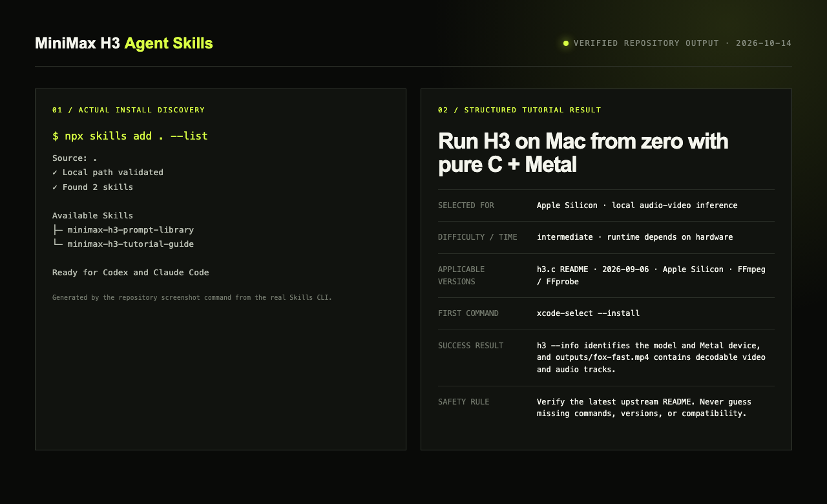Select the "h3.c README · 2026-09-06" versions value
This screenshot has height=504, width=827.
(651, 275)
